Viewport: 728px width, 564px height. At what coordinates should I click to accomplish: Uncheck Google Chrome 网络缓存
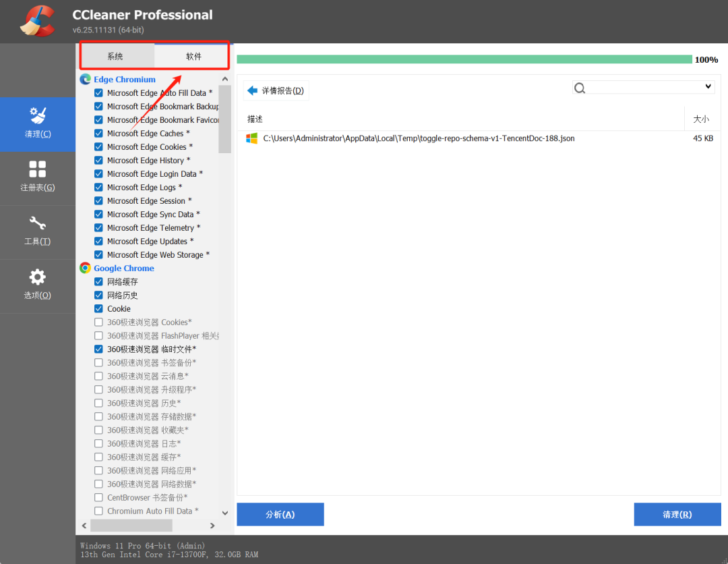point(98,281)
